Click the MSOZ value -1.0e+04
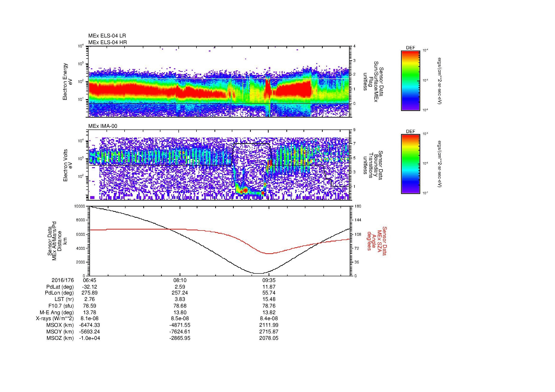The width and height of the screenshot is (555, 392). pyautogui.click(x=89, y=338)
